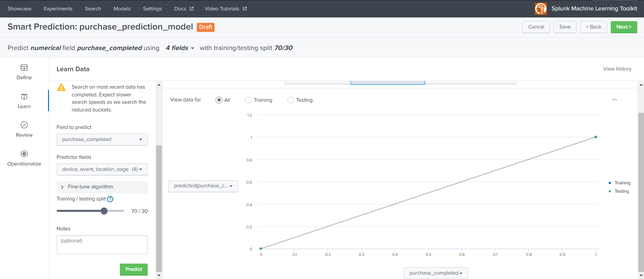Save the experiment draft

(x=565, y=27)
